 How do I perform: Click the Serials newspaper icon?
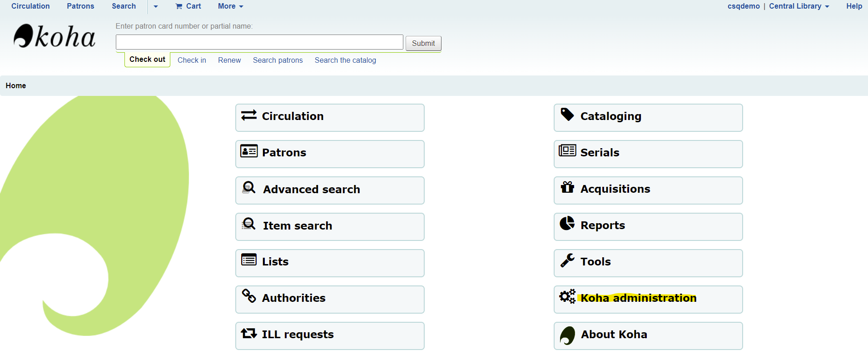click(x=567, y=150)
